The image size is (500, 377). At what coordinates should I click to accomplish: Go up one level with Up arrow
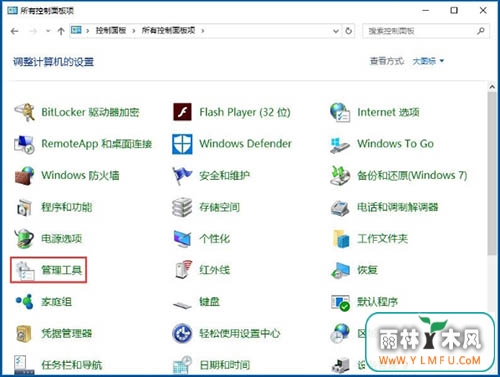point(61,31)
